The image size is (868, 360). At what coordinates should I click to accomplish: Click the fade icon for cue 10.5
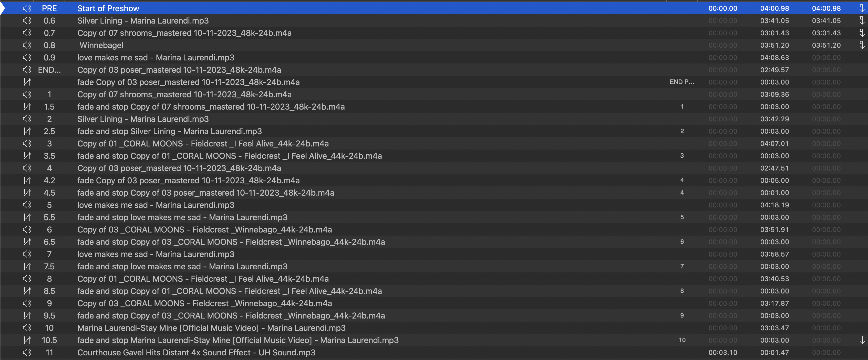tap(27, 340)
